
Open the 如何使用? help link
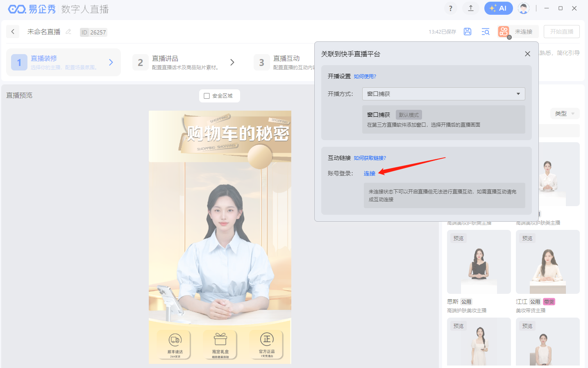tap(365, 76)
